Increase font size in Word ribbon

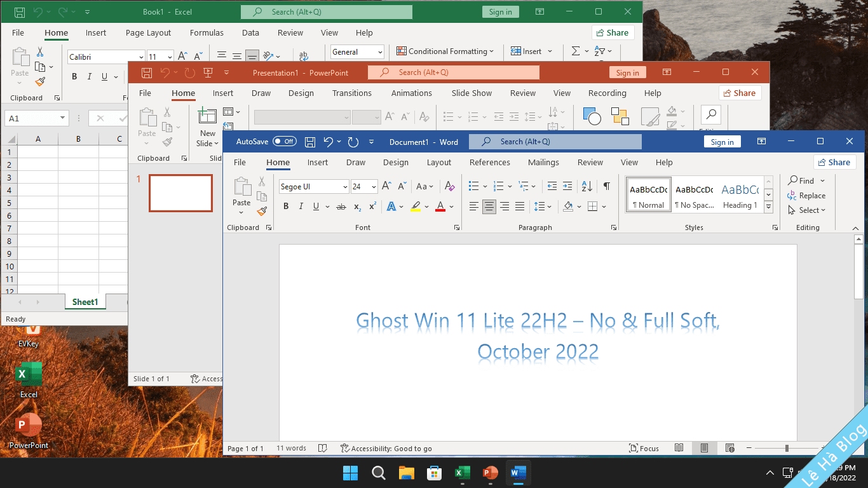point(386,186)
